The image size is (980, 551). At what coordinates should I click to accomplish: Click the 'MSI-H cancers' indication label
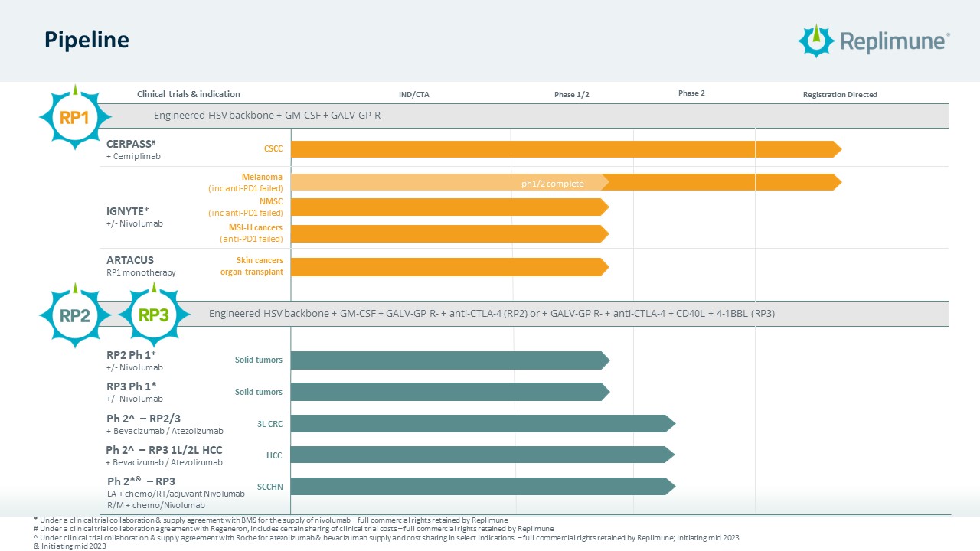[x=255, y=228]
